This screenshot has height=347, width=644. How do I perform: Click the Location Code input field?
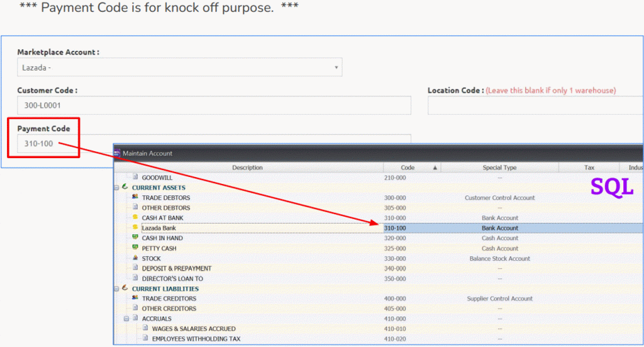point(535,105)
